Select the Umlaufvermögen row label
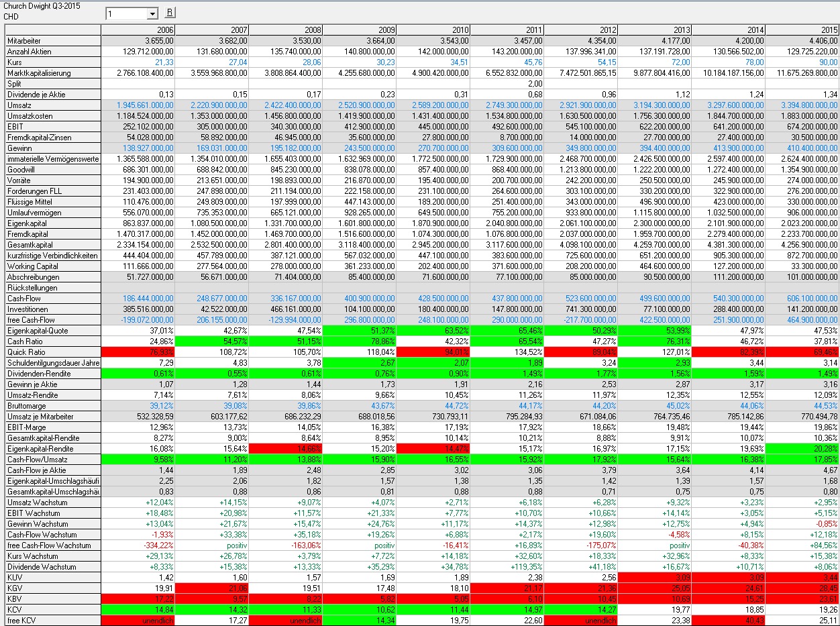The image size is (840, 626). click(53, 213)
